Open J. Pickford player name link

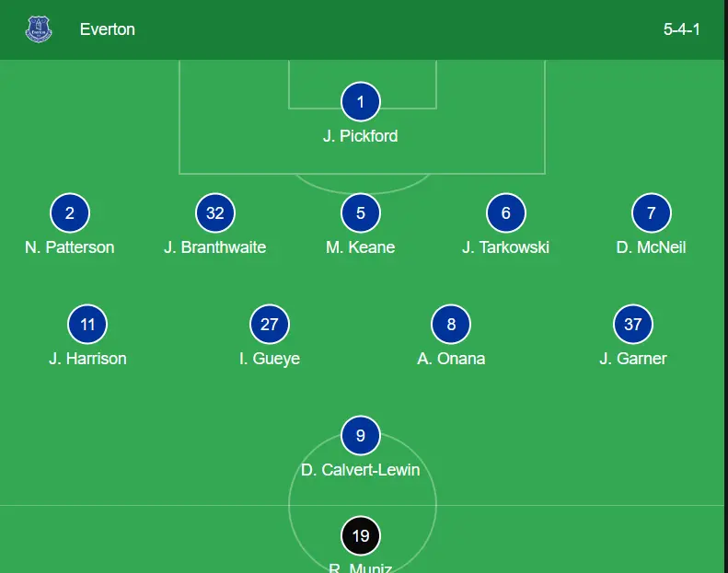[361, 136]
